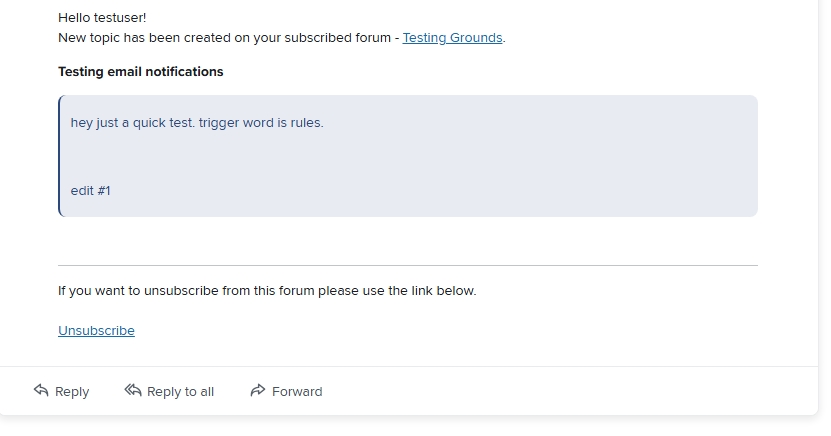Click the "Testing email notifications" bold heading
Image resolution: width=831 pixels, height=436 pixels.
(141, 72)
